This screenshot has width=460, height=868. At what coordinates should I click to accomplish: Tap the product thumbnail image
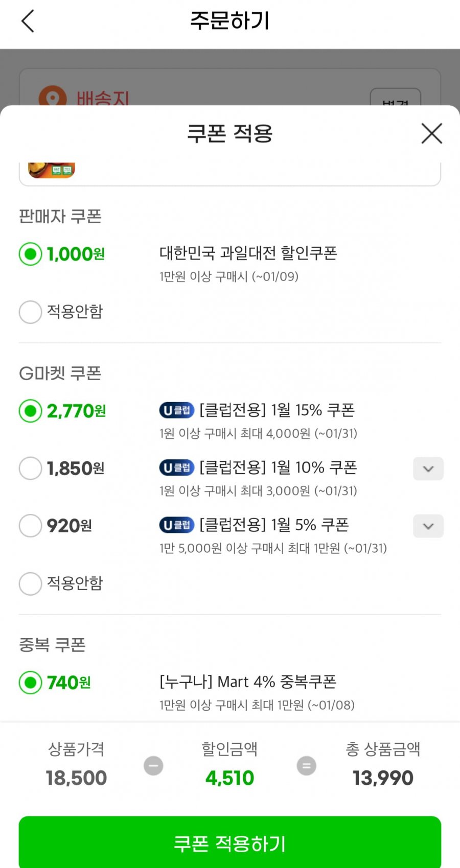[x=52, y=170]
